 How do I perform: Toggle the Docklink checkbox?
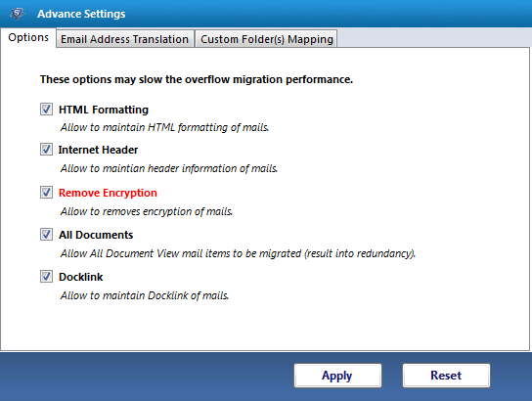coord(46,277)
